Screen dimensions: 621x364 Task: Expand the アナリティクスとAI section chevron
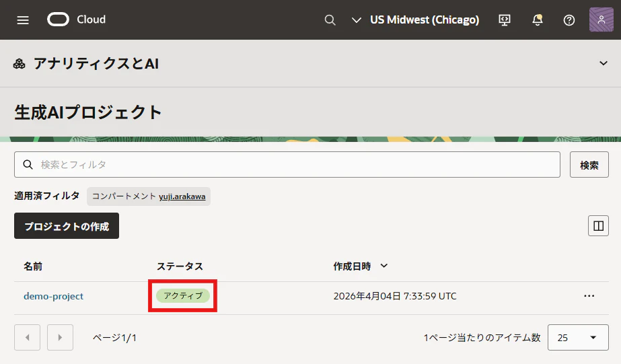(604, 63)
